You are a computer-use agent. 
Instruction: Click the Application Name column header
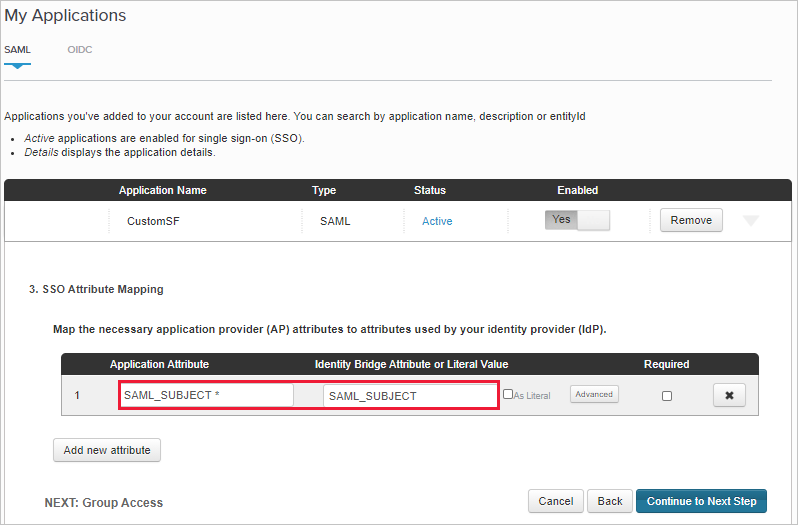pyautogui.click(x=163, y=190)
